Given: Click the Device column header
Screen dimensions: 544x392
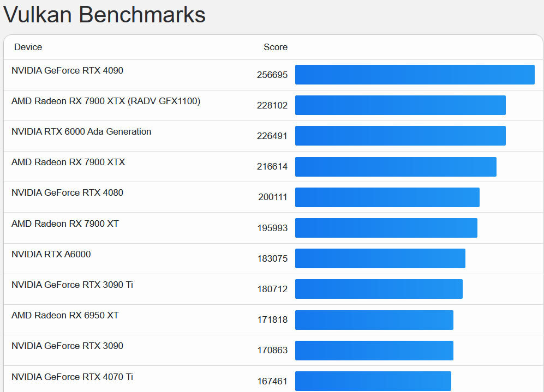Looking at the screenshot, I should 28,47.
